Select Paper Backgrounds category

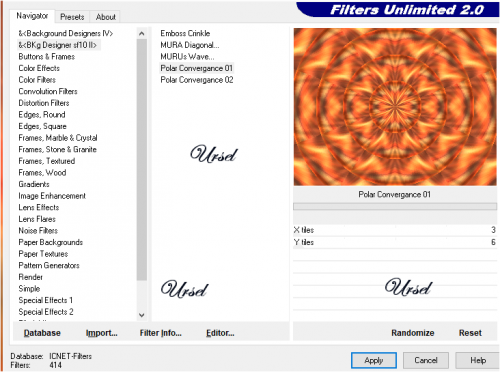[x=50, y=242]
